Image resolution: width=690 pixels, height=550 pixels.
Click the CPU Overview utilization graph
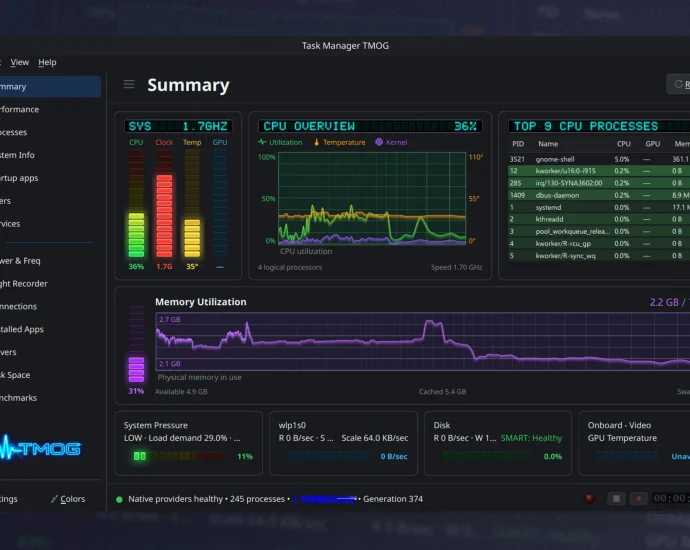372,198
